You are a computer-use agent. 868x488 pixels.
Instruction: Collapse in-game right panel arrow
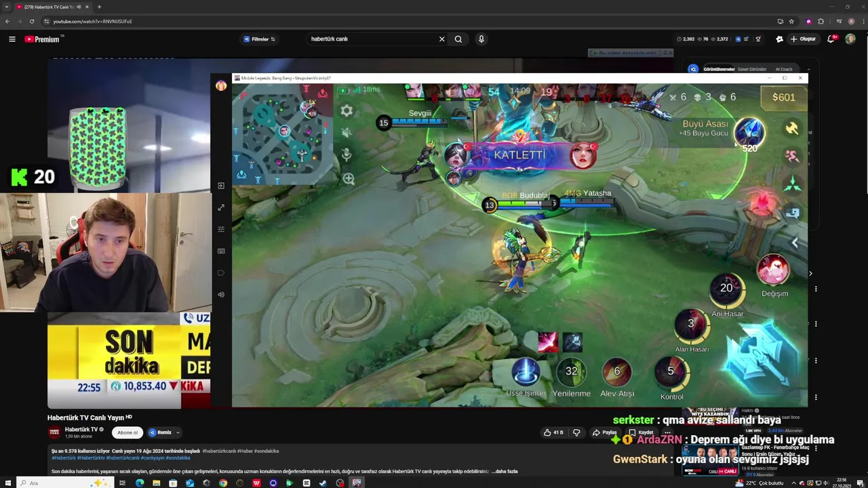(x=795, y=242)
